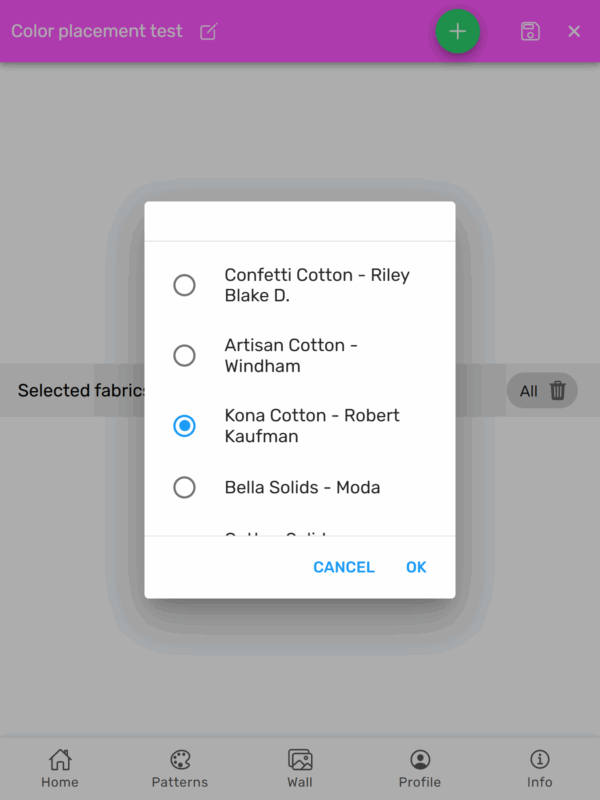Open the Patterns palette icon

(180, 760)
